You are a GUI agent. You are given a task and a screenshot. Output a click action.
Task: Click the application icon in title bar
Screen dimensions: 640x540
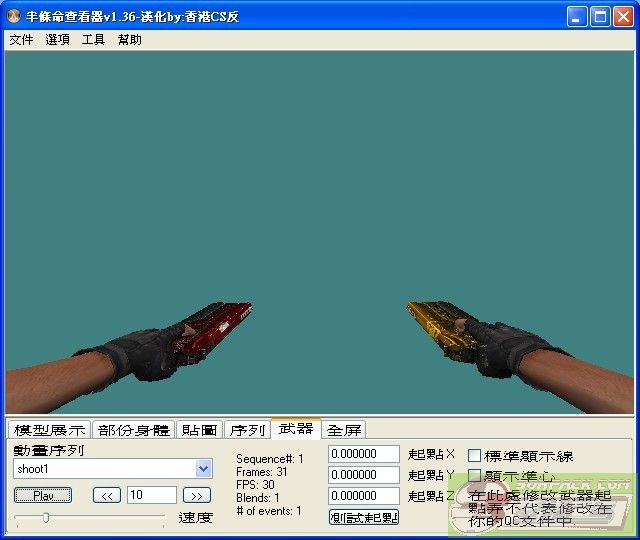14,16
